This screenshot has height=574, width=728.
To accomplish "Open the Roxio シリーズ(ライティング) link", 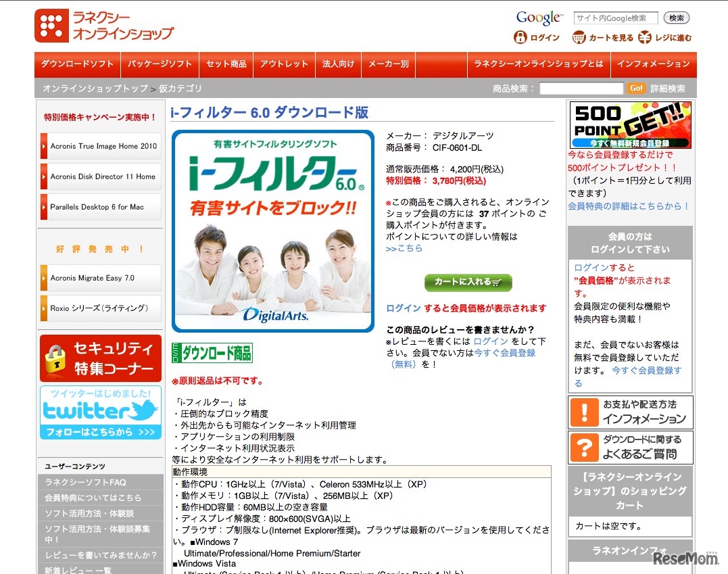I will pyautogui.click(x=101, y=308).
